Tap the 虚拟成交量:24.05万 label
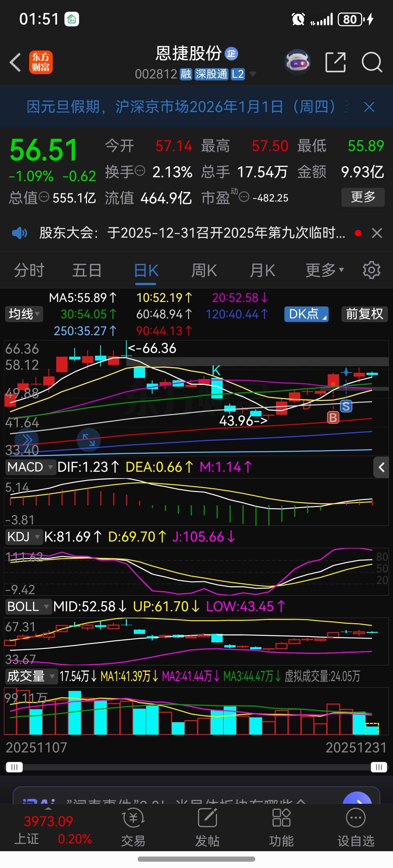 323,676
